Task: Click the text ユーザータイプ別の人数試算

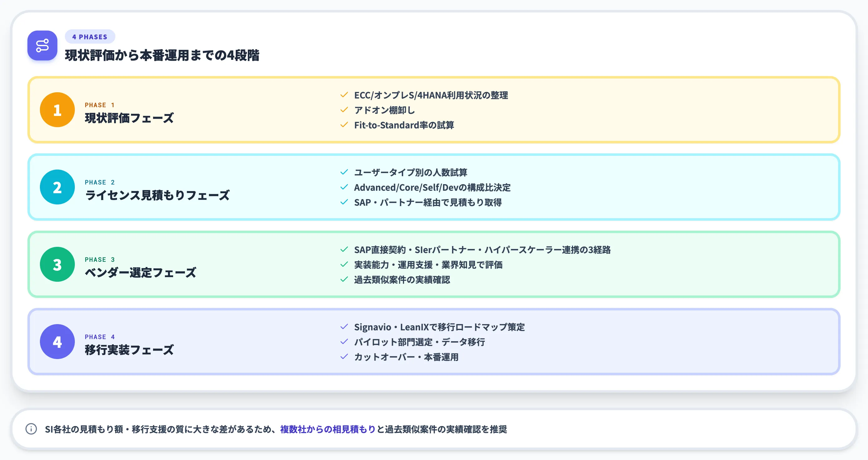Action: pos(411,172)
